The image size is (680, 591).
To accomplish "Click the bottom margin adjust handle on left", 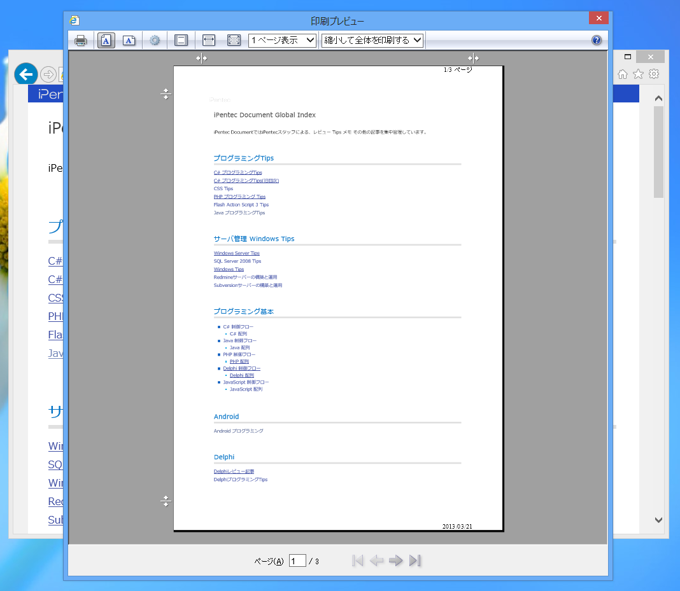I will pos(166,501).
